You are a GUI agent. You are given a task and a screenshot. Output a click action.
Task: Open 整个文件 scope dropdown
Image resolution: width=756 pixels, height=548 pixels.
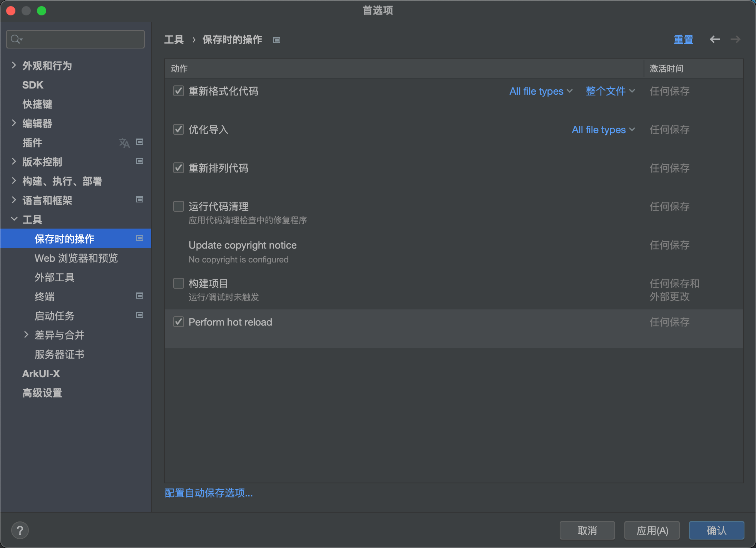[x=610, y=91]
